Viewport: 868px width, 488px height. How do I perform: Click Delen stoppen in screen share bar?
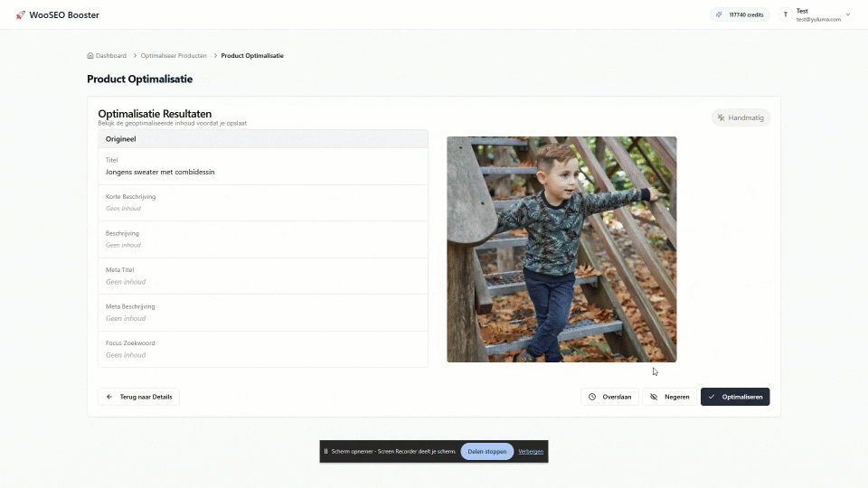point(487,452)
